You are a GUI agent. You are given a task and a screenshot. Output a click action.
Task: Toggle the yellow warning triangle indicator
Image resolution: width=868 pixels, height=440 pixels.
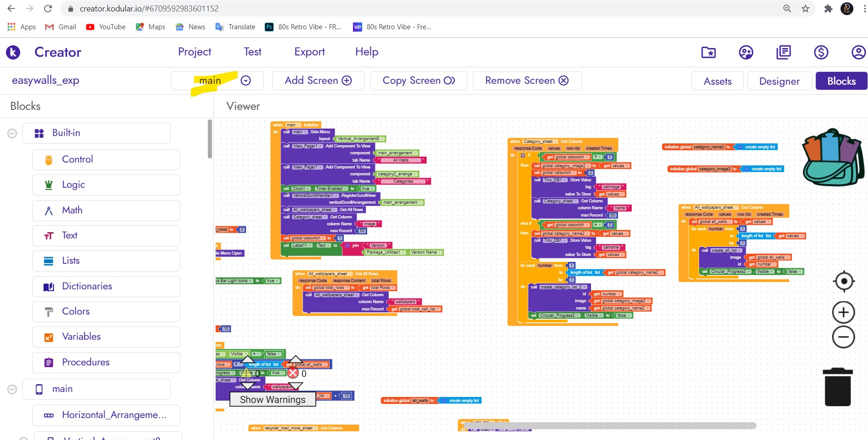point(247,373)
